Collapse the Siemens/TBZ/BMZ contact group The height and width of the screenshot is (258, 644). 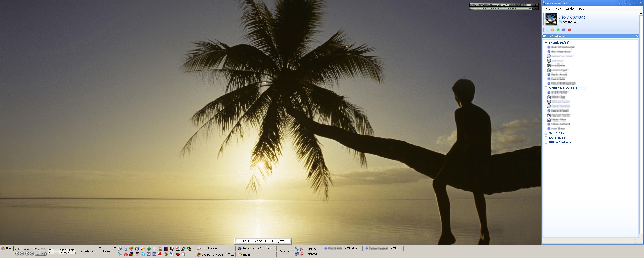click(x=546, y=88)
